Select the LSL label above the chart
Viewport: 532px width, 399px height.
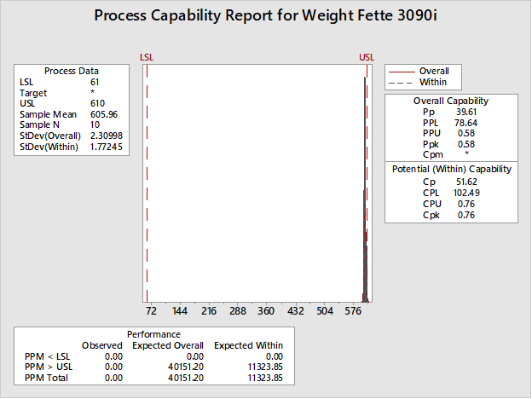tap(147, 57)
